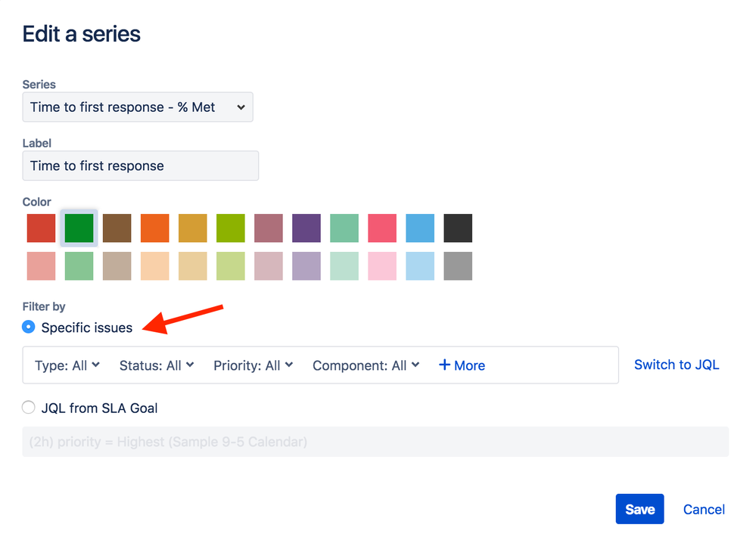Choose the light pink swatch in bottom row
The image size is (756, 534).
click(382, 266)
